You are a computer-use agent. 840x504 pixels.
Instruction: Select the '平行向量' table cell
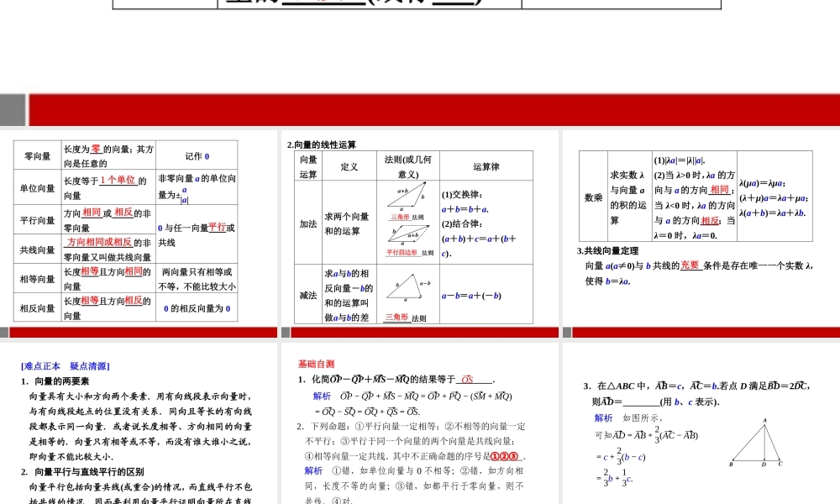coord(38,219)
